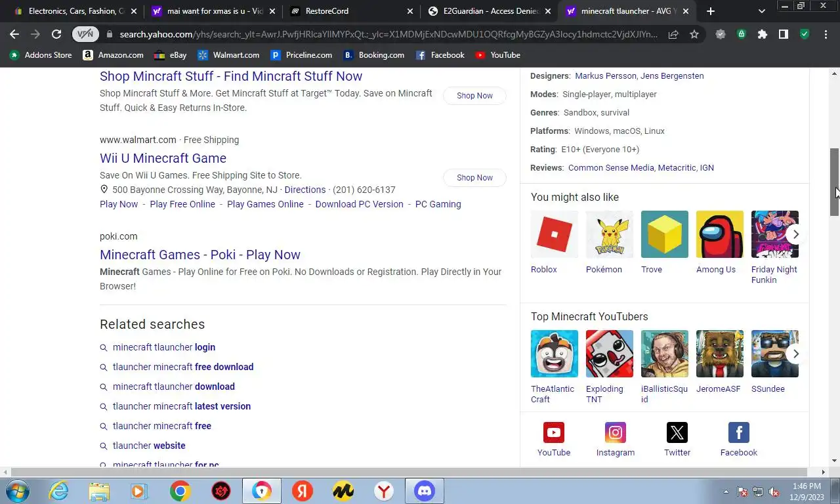Bookmark this page with the star icon
This screenshot has width=840, height=504.
694,34
